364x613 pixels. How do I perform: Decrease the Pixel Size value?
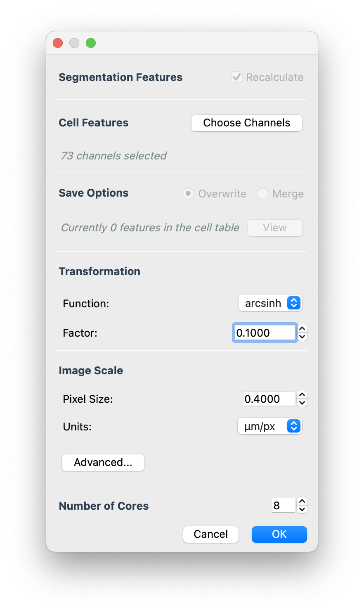[302, 402]
